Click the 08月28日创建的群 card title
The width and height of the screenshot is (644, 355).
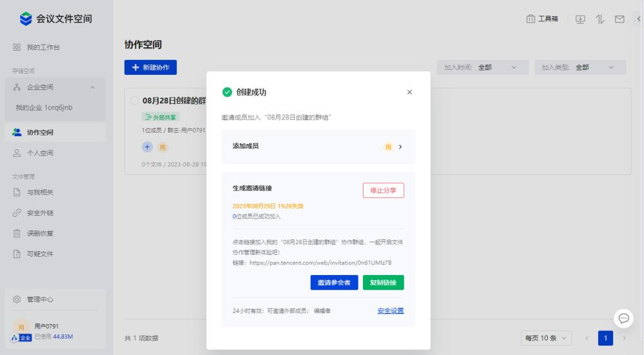pyautogui.click(x=174, y=101)
